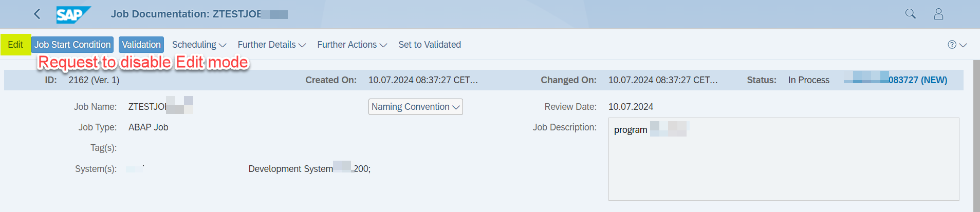
Task: Toggle the Job Start Condition section
Action: [x=72, y=45]
